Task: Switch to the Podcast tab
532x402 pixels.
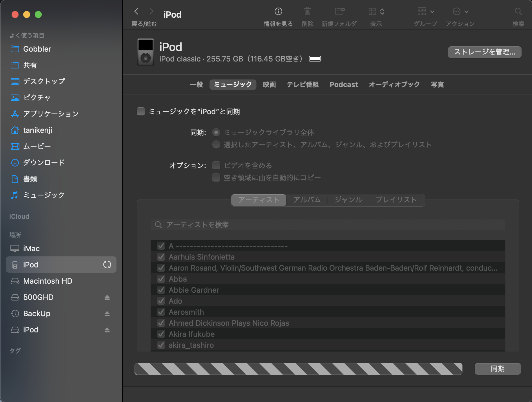Action: [344, 85]
